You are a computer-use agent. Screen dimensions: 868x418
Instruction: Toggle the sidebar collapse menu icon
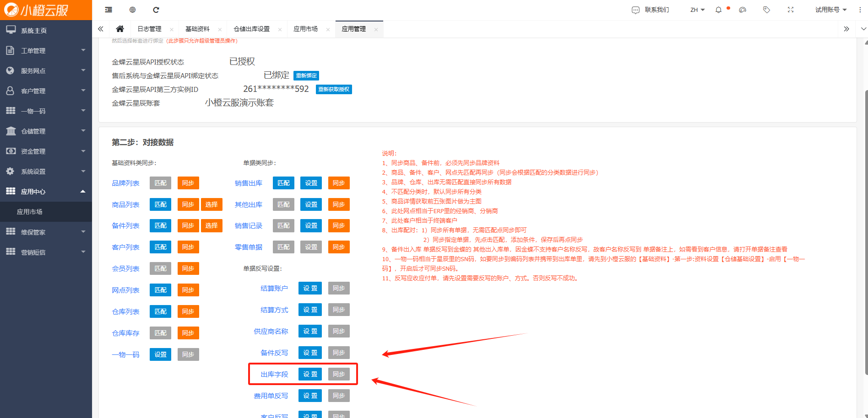click(108, 10)
